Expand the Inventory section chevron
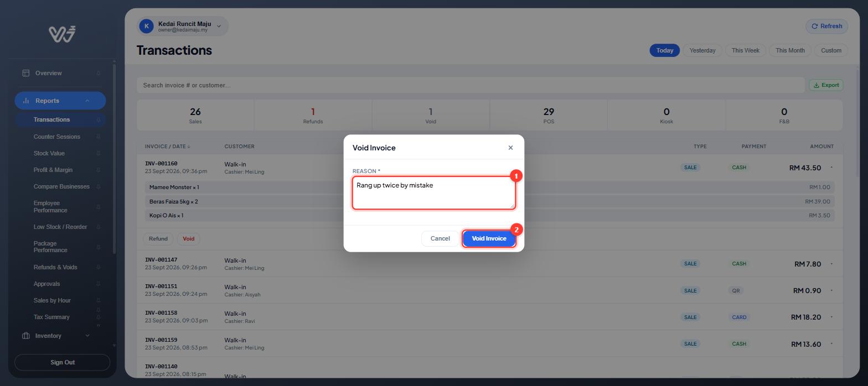868x386 pixels. [x=87, y=336]
